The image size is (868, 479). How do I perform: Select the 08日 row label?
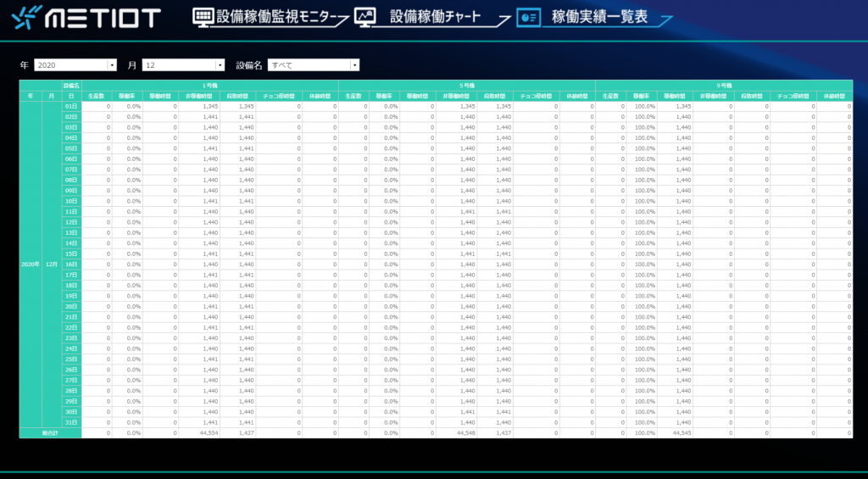[x=71, y=180]
